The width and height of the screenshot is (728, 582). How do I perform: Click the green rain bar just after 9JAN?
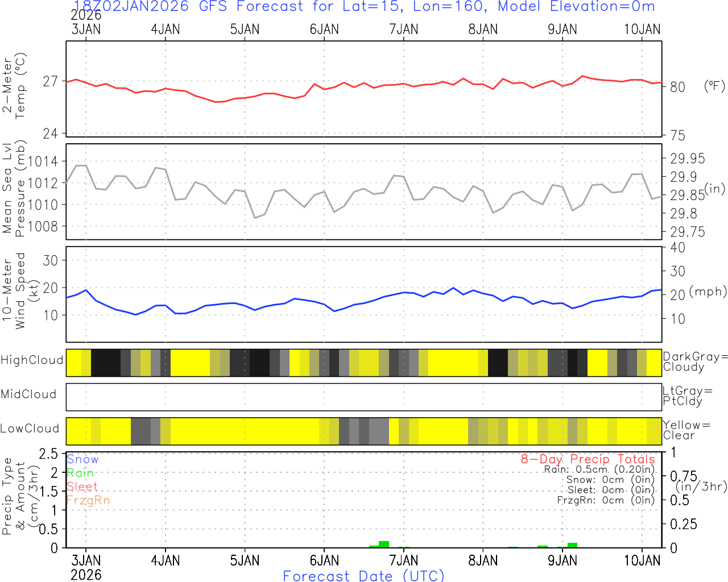click(572, 545)
